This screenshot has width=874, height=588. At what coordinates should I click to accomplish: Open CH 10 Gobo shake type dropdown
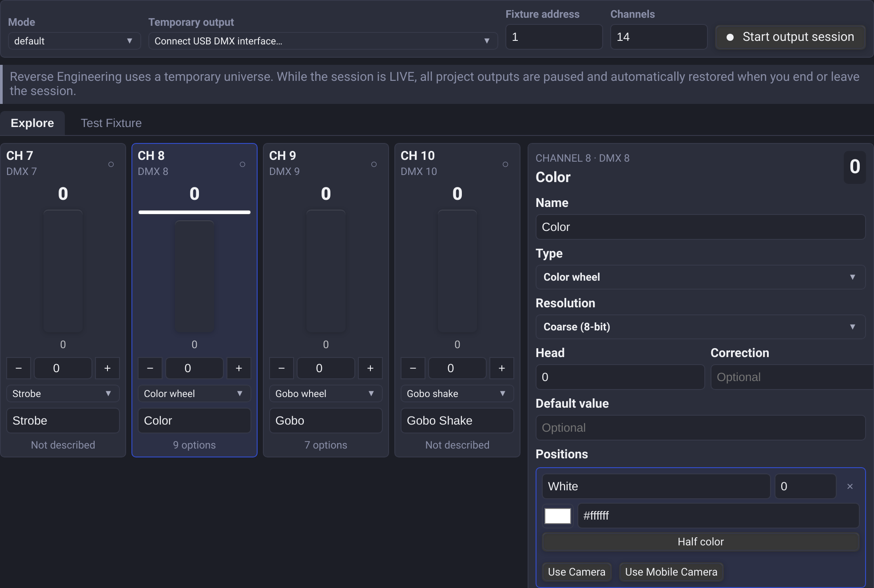click(x=457, y=393)
